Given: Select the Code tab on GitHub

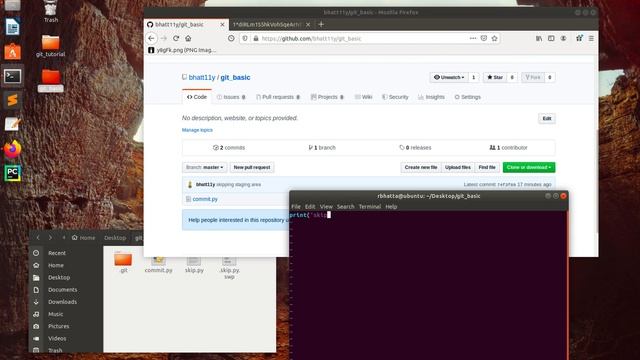Looking at the screenshot, I should (x=197, y=97).
